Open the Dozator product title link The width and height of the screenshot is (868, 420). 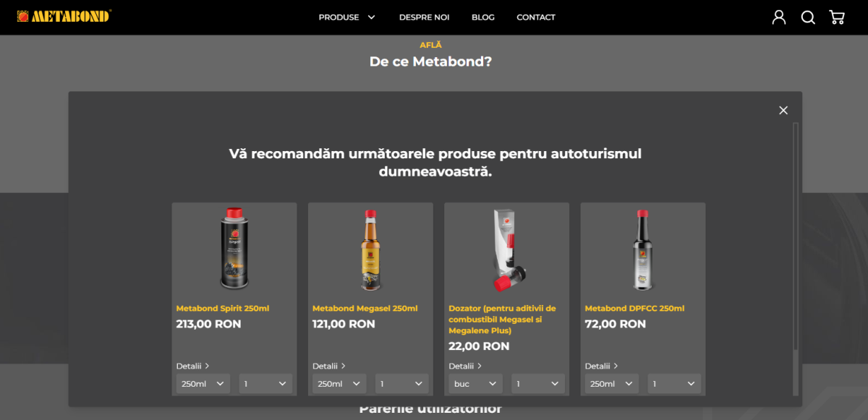(x=503, y=320)
